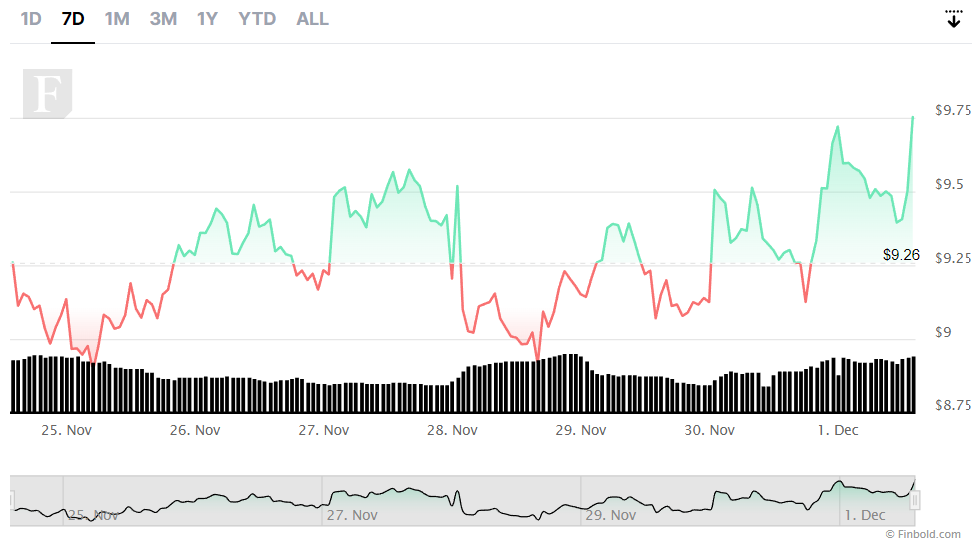Grab the navigator's left range handle

tap(12, 500)
